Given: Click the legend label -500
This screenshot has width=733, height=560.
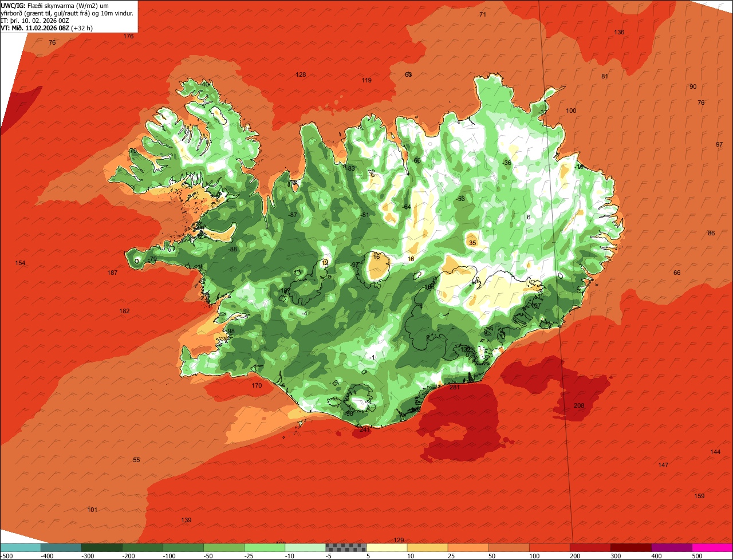Looking at the screenshot, I should coord(6,555).
